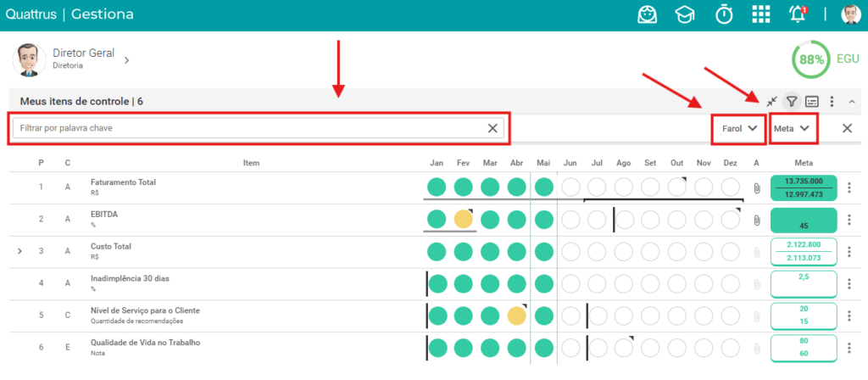Open the notifications bell icon

798,14
